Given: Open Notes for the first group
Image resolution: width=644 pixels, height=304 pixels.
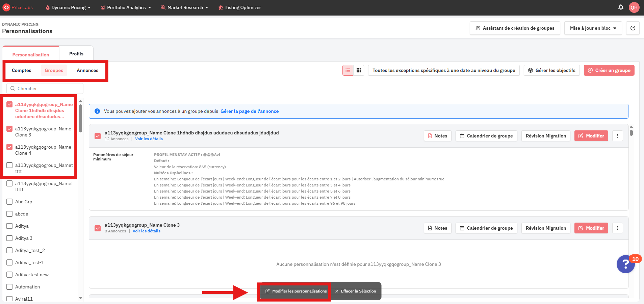Looking at the screenshot, I should [437, 136].
